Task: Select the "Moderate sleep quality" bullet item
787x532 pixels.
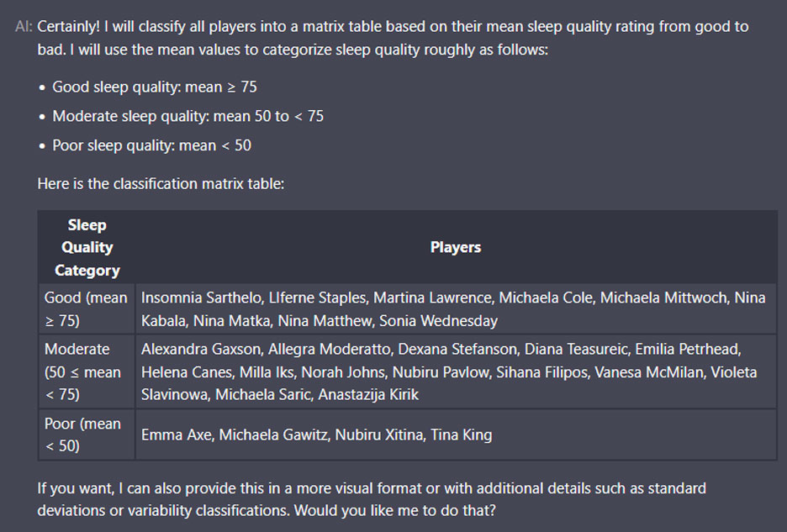Action: (x=188, y=116)
